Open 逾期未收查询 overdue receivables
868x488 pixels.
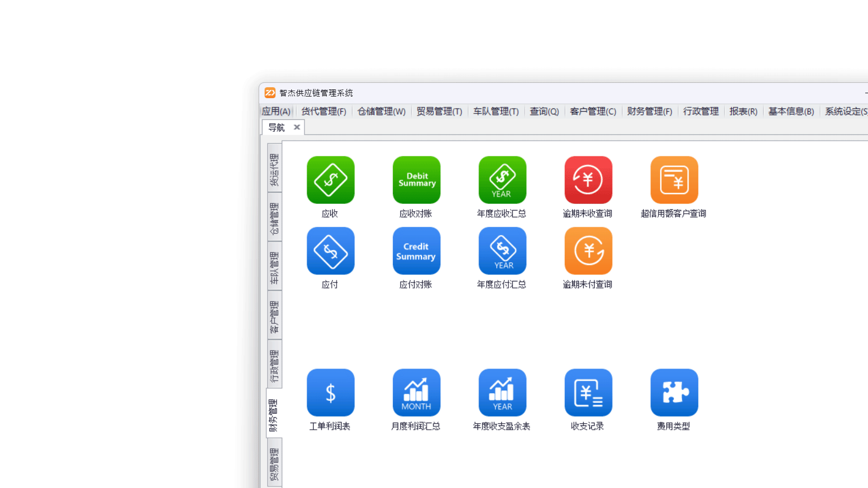(x=588, y=180)
